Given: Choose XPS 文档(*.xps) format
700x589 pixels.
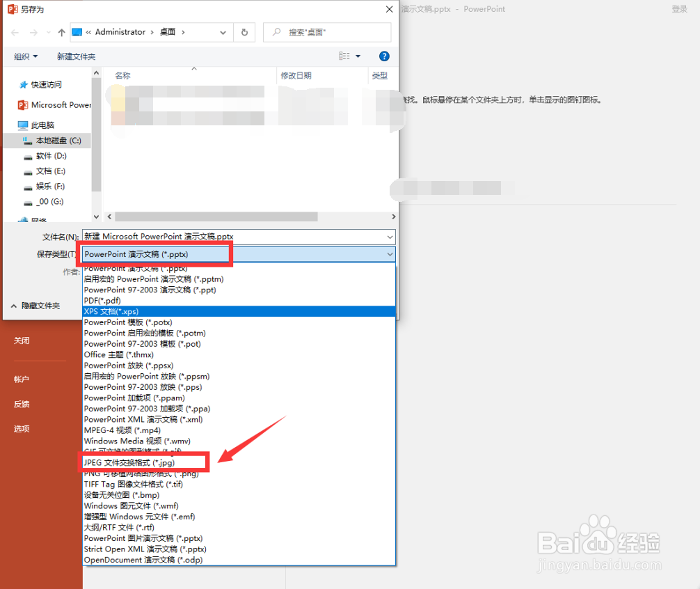Looking at the screenshot, I should click(239, 311).
